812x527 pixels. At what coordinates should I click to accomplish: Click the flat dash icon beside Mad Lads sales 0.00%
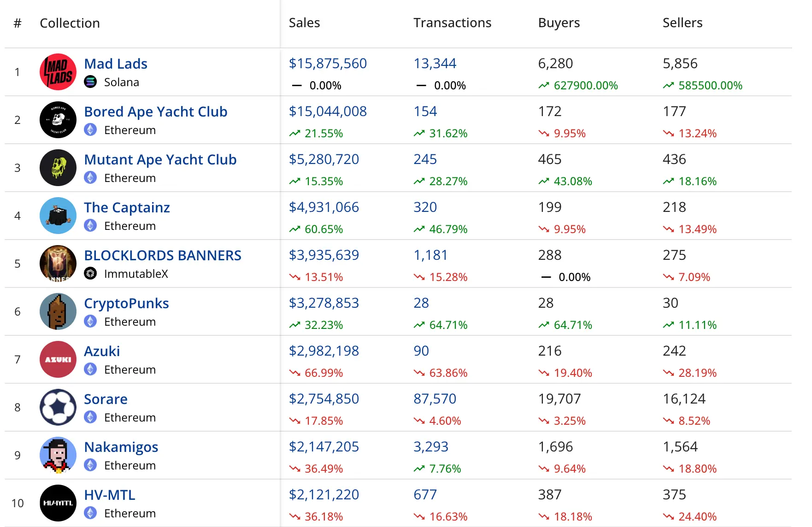(297, 86)
